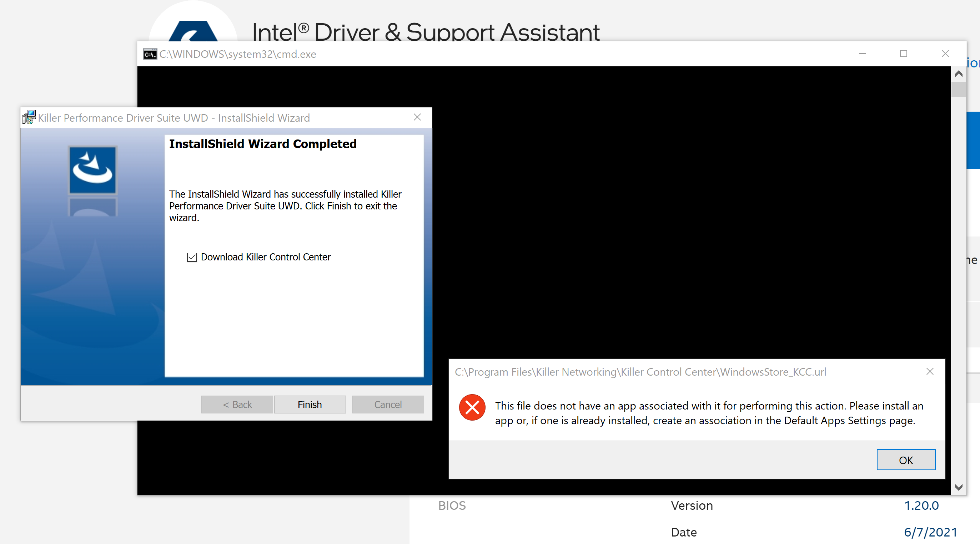Click the Cancel button in wizard
This screenshot has height=544, width=980.
pos(387,405)
